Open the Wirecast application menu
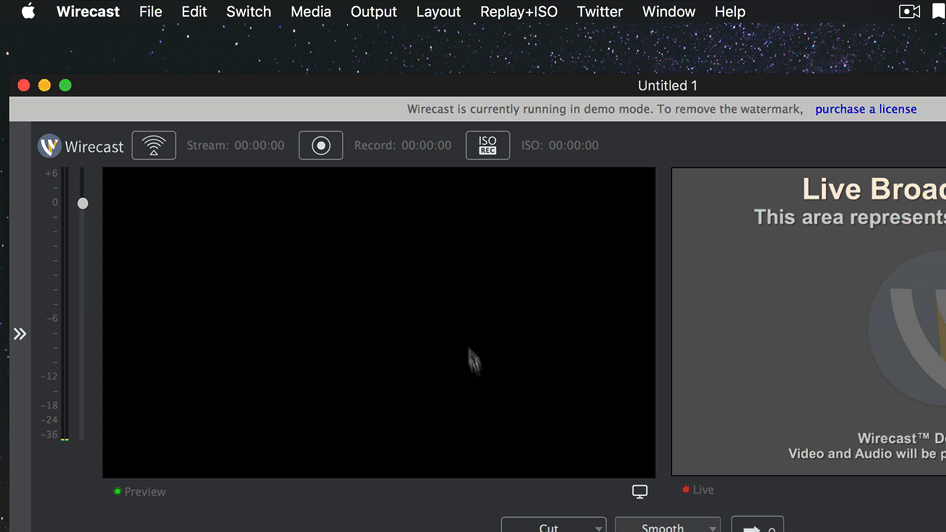This screenshot has height=532, width=946. [x=88, y=11]
